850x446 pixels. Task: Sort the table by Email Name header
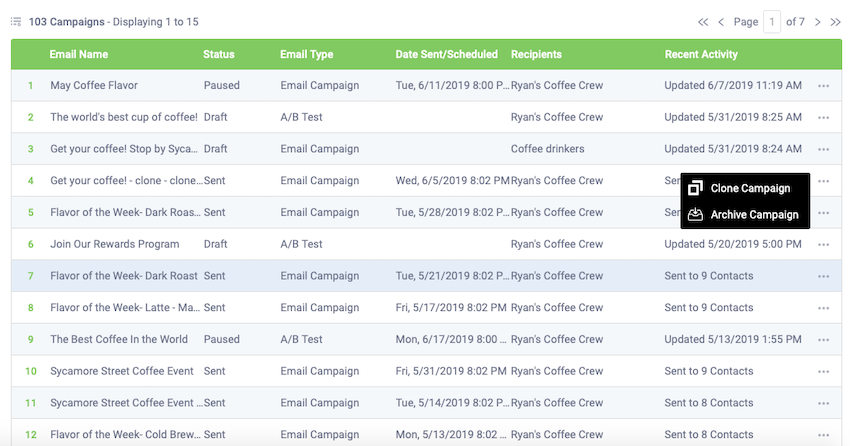79,54
